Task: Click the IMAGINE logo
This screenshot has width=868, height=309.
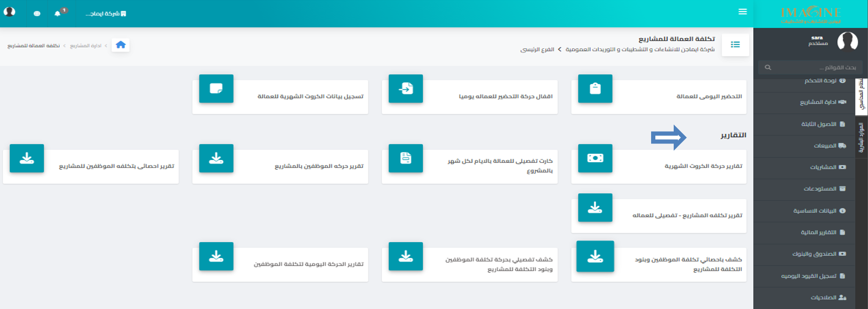Action: 811,14
